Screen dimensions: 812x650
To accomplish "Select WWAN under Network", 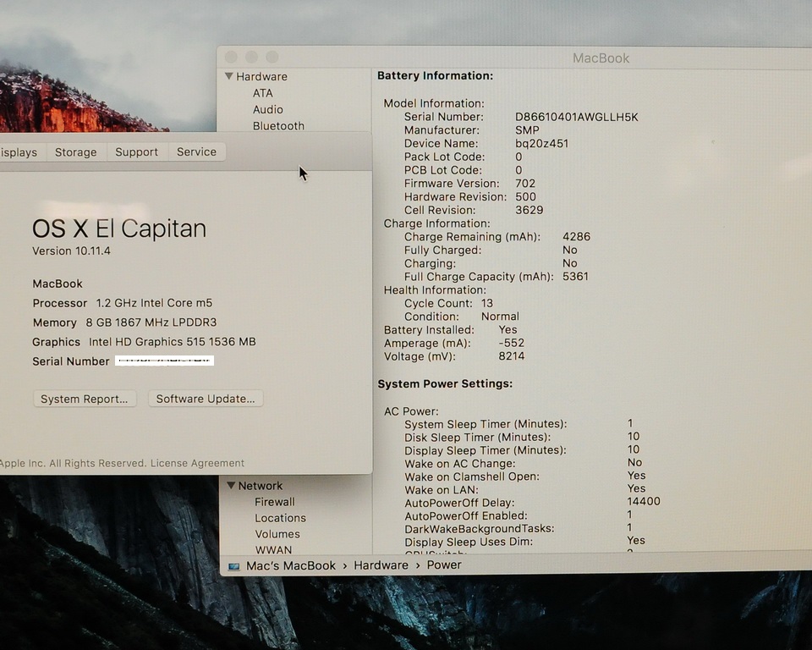I will [x=273, y=549].
